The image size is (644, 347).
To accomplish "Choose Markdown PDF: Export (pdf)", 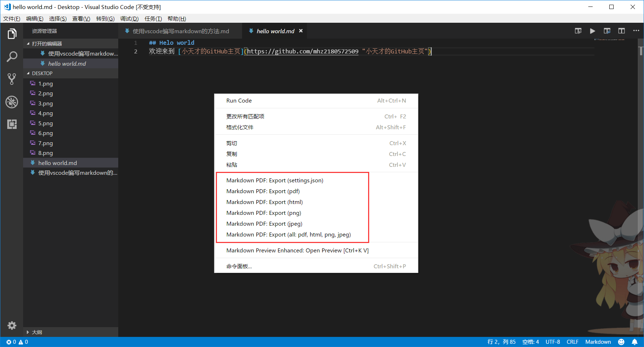I will click(x=316, y=191).
